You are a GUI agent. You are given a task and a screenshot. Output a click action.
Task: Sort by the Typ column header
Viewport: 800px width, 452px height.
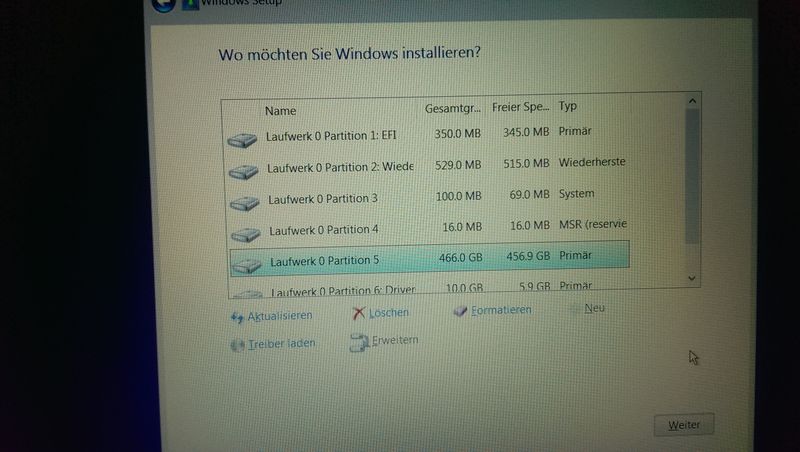(x=567, y=106)
